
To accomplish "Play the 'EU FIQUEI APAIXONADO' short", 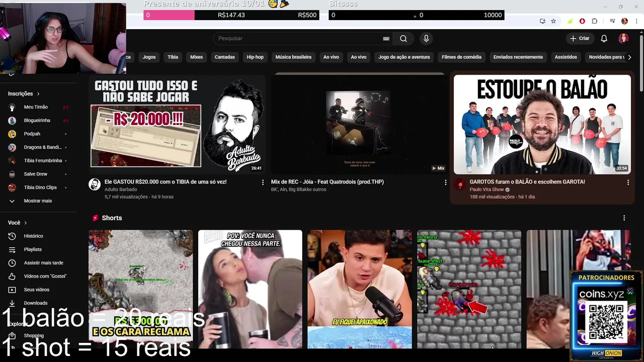I will click(360, 289).
